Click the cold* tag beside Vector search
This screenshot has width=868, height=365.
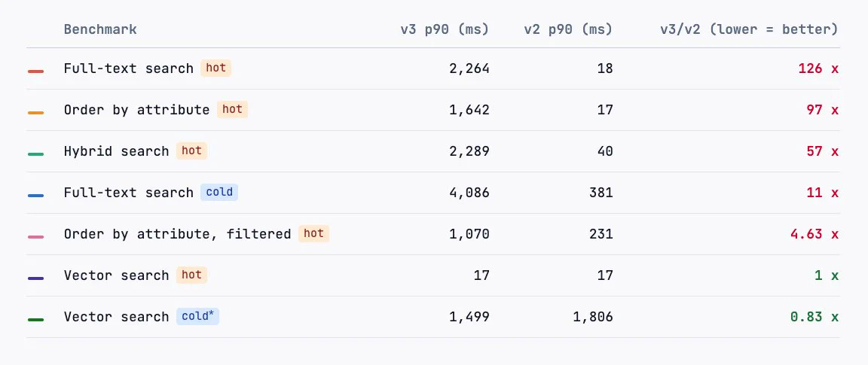click(197, 316)
